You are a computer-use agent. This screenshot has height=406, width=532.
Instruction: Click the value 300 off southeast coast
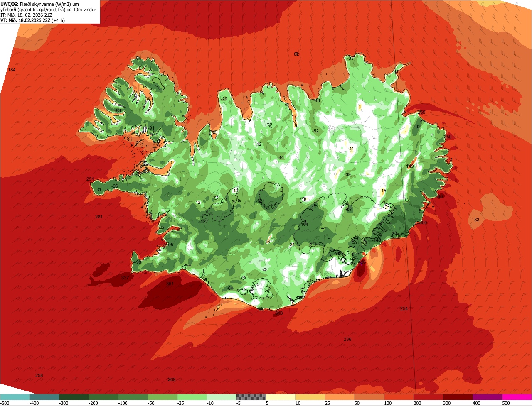click(x=423, y=223)
